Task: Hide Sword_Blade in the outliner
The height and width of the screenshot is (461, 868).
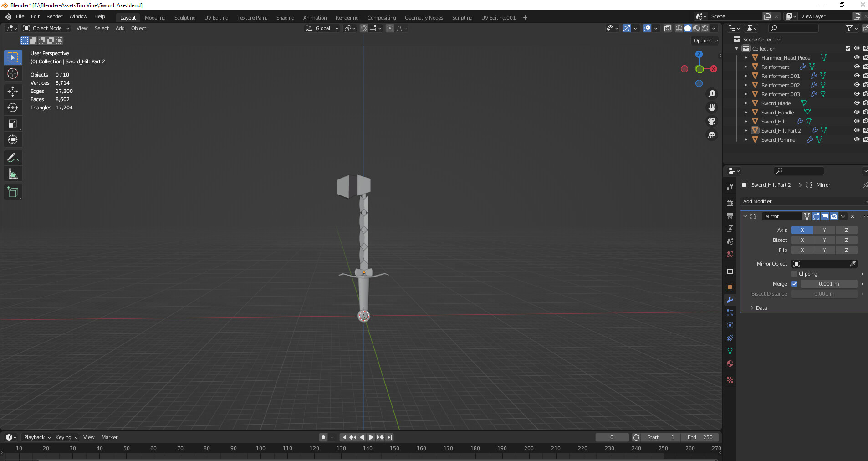Action: (x=856, y=103)
